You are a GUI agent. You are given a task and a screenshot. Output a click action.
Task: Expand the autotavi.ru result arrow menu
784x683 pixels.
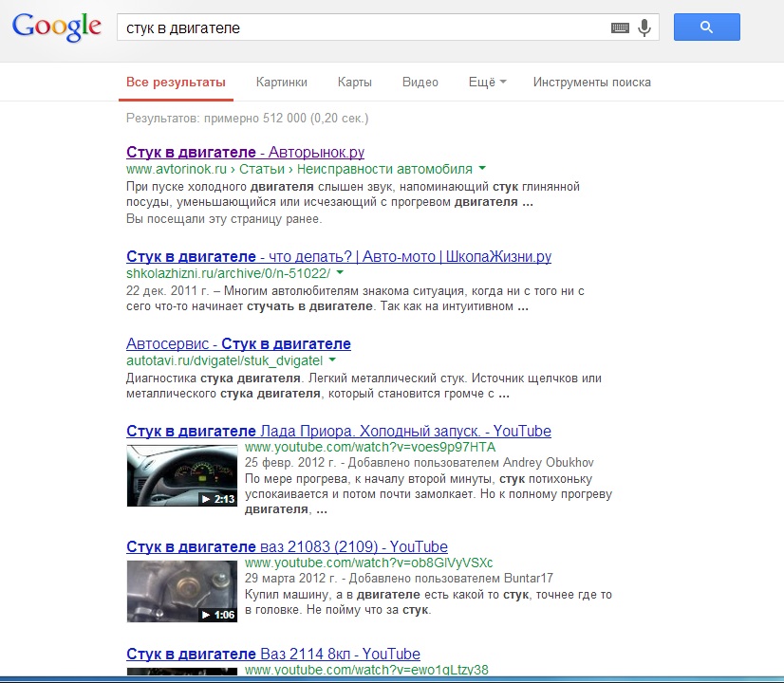click(x=332, y=361)
